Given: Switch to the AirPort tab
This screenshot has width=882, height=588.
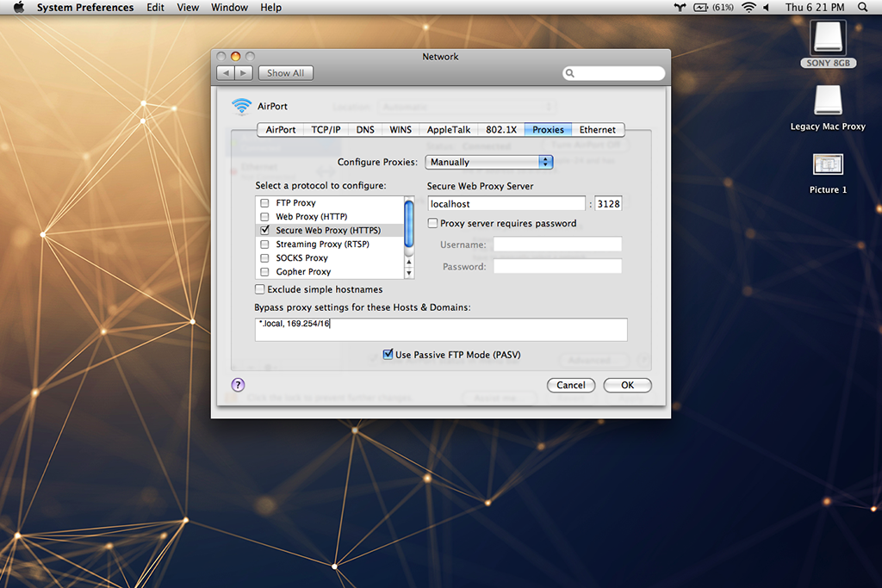Looking at the screenshot, I should click(x=280, y=130).
